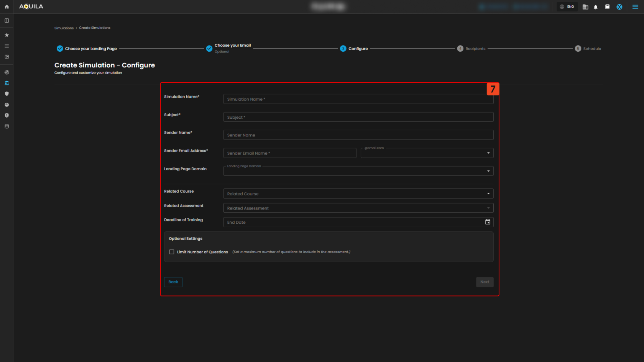This screenshot has width=644, height=362.
Task: Open the favorites star icon
Action: (x=7, y=35)
